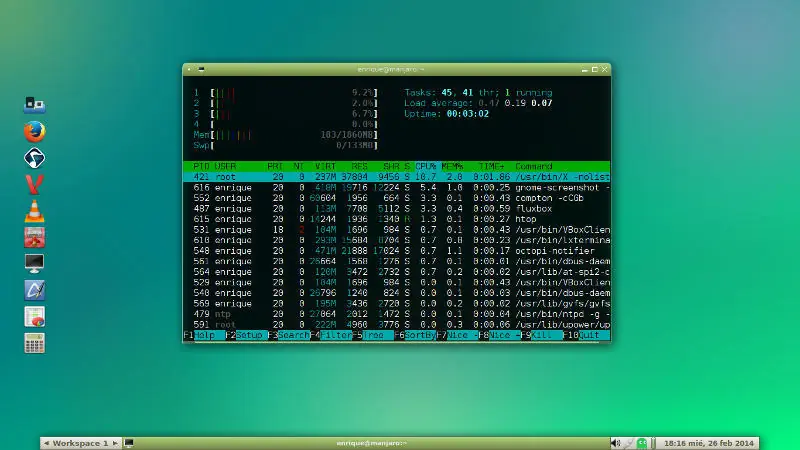The image size is (800, 450).
Task: Click the clock showing 18:16 mié, 26 feb 2014
Action: [x=709, y=443]
